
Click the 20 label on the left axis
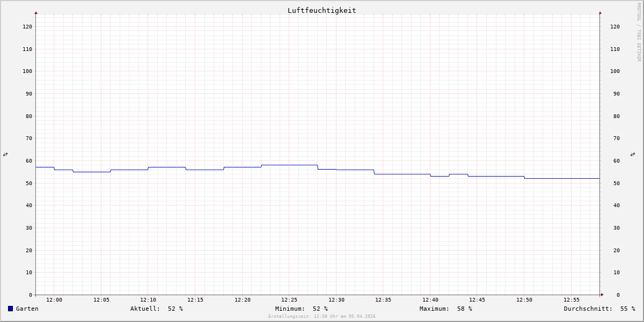point(29,251)
